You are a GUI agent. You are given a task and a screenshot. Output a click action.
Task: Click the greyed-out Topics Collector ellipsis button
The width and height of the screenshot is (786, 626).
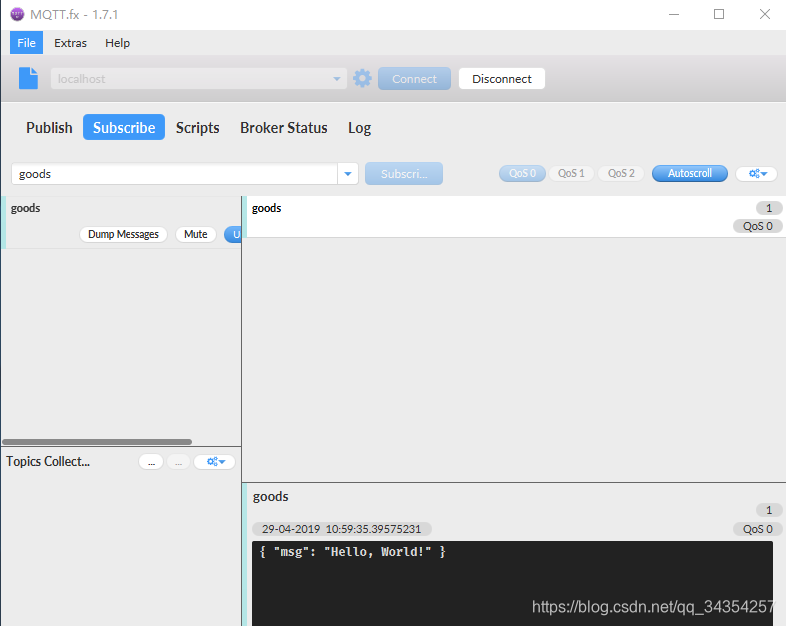(x=178, y=462)
